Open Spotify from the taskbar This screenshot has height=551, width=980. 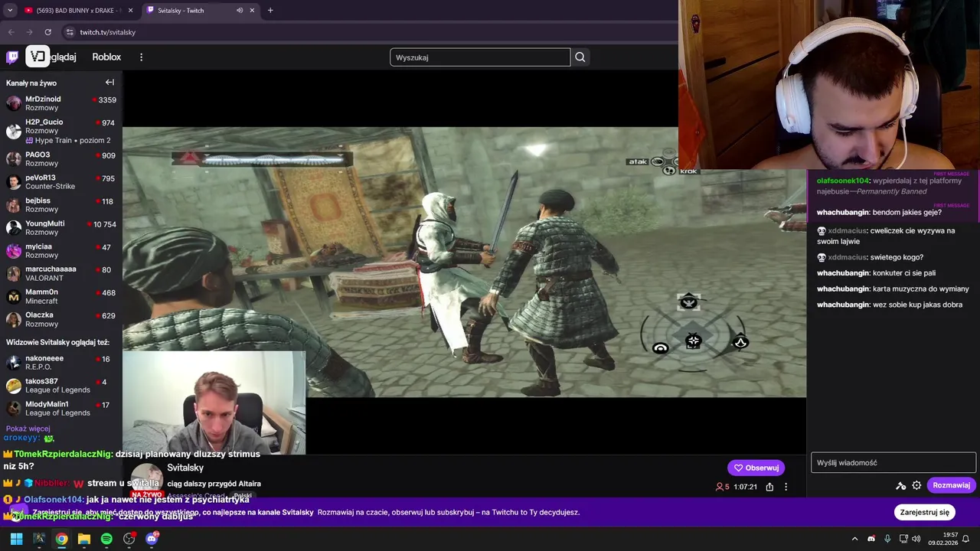106,539
